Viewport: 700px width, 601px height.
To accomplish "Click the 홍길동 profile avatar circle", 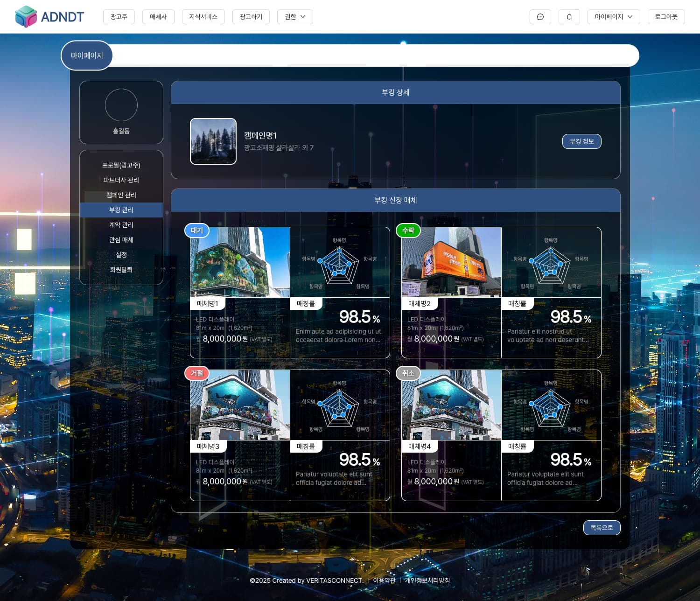I will 121,105.
